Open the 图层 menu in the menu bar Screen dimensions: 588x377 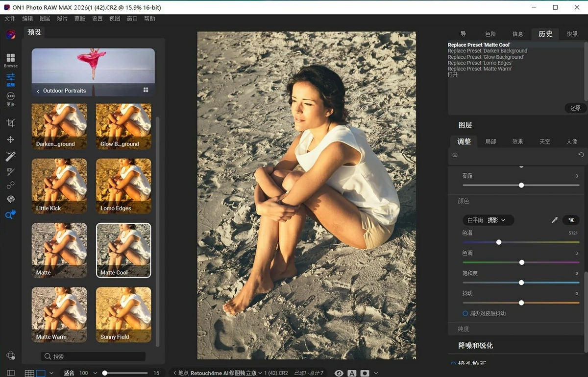pyautogui.click(x=45, y=18)
